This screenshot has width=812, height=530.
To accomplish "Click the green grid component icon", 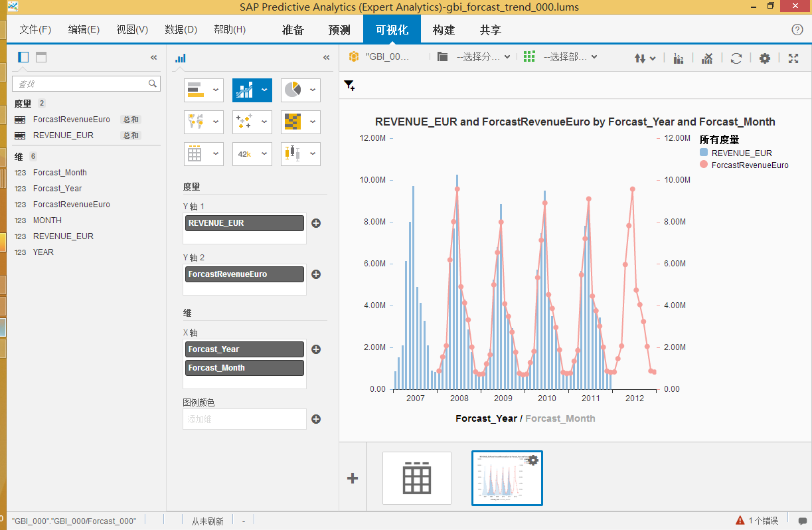I will click(x=529, y=57).
